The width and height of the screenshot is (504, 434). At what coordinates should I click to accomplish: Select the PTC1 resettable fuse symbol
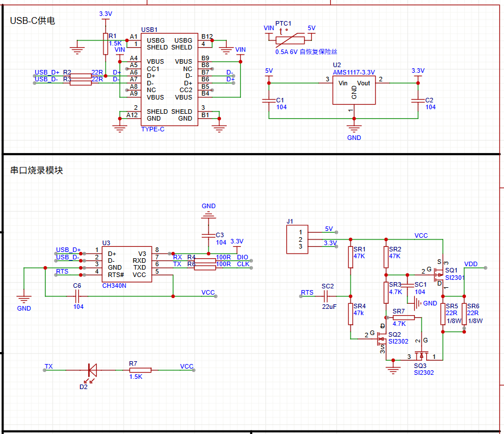[290, 39]
